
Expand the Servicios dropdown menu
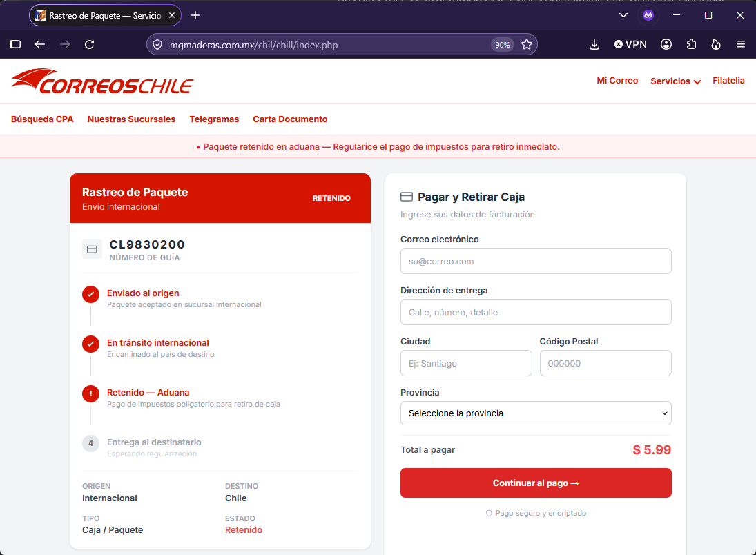675,81
